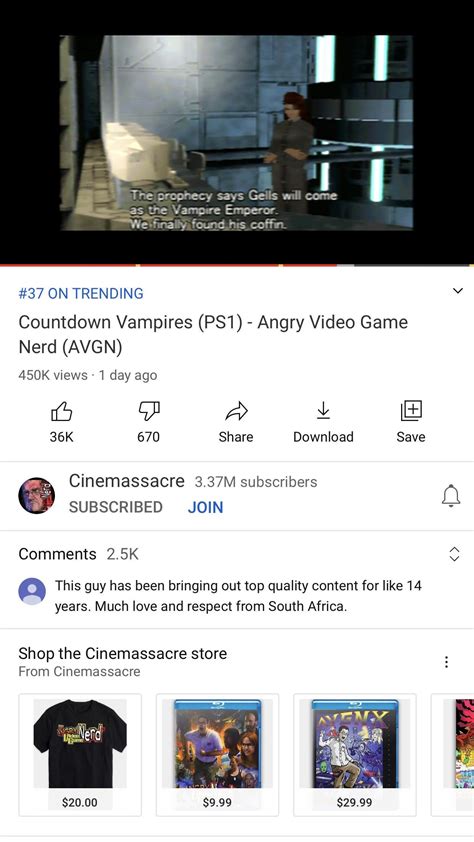474x842 pixels.
Task: Open Cinemassacre channel avatar
Action: (37, 495)
